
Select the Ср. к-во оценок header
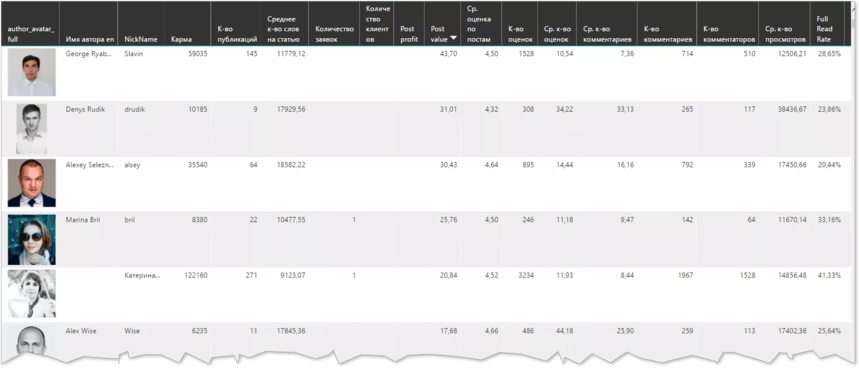pyautogui.click(x=558, y=34)
